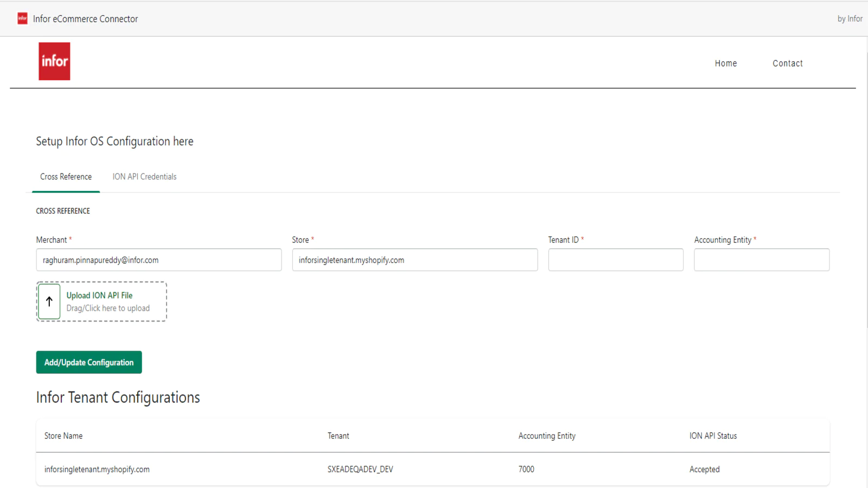The width and height of the screenshot is (868, 488).
Task: Click the 'Infor eCommerce Connector' title
Action: pos(86,19)
